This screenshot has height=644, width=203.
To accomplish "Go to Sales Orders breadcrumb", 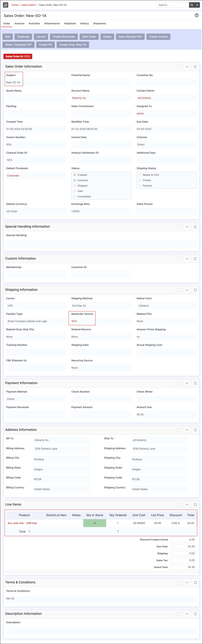I will point(29,5).
